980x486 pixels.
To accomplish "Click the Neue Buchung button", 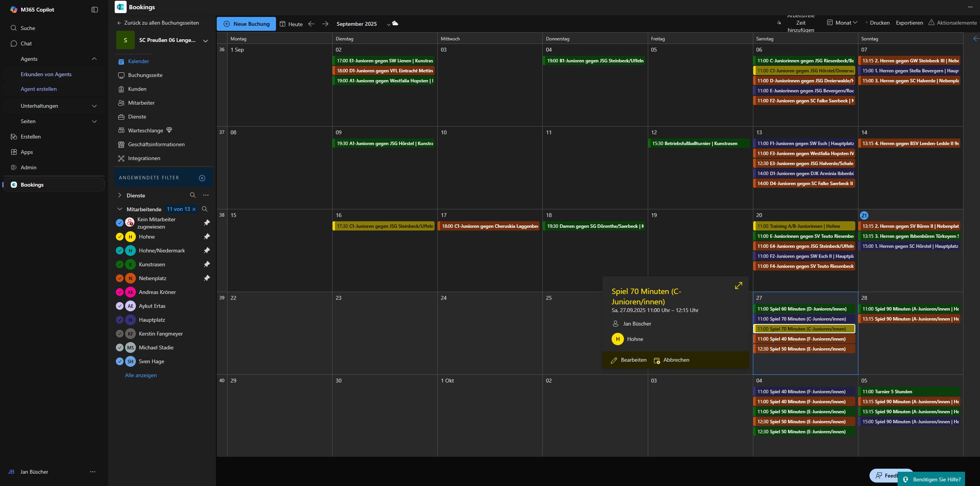I will 246,24.
